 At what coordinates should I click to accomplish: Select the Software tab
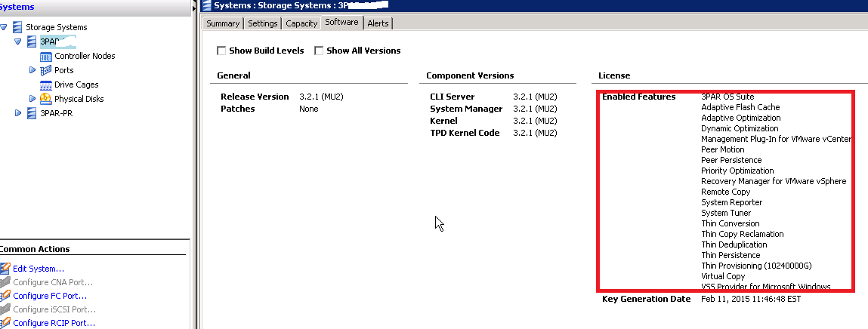click(x=341, y=22)
